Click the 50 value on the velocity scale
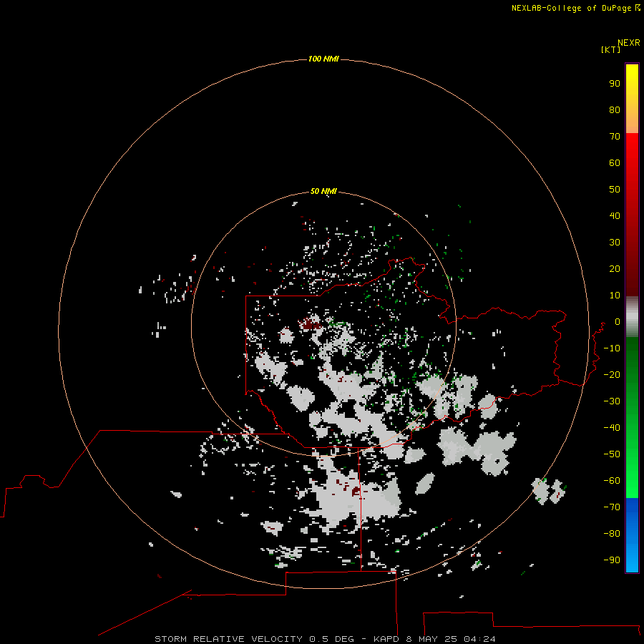 615,190
